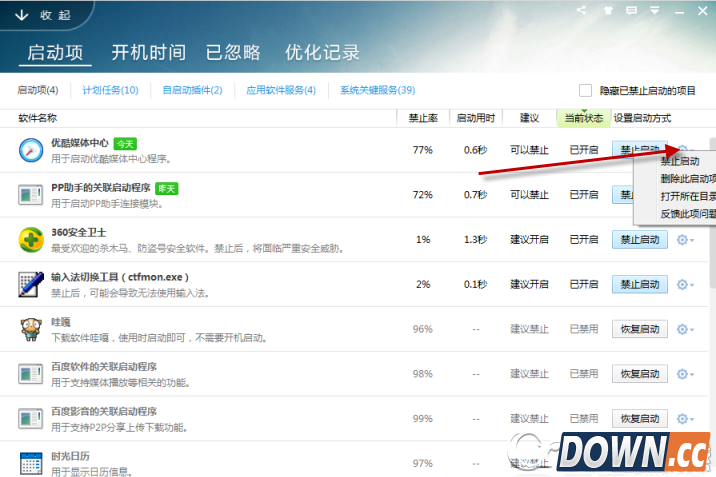Click 恢复启动 button for 哇嘎
This screenshot has width=716, height=477.
[x=639, y=329]
